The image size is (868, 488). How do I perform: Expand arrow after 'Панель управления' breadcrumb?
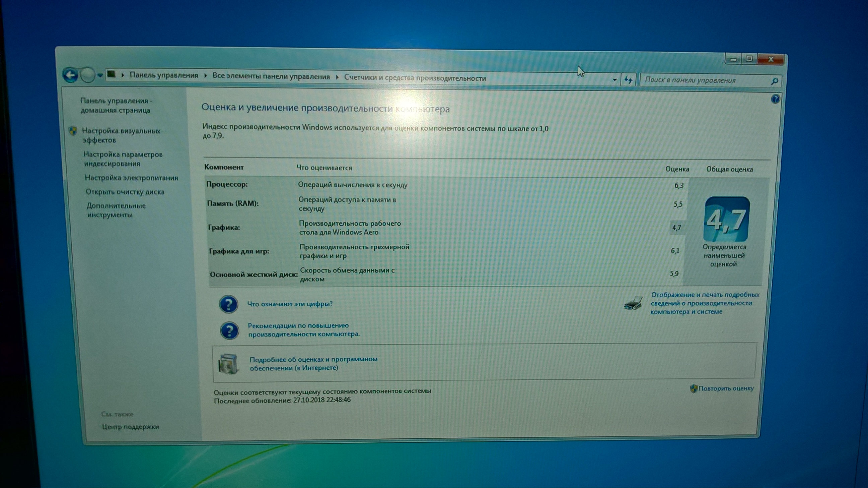click(206, 76)
